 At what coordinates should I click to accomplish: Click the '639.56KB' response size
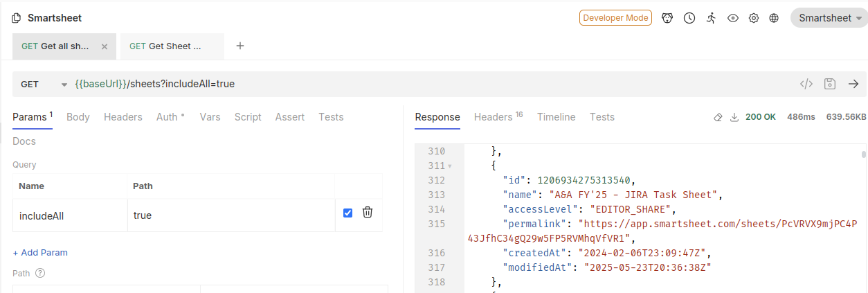pos(846,117)
